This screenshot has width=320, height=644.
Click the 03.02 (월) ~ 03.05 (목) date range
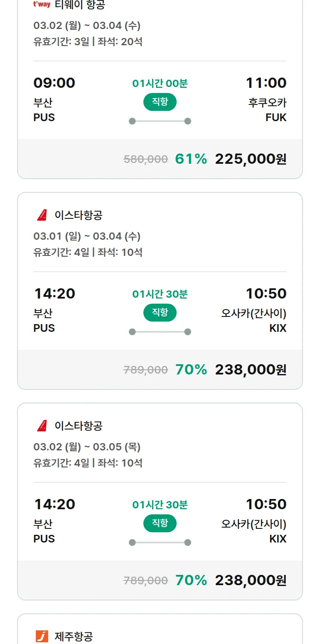click(87, 447)
